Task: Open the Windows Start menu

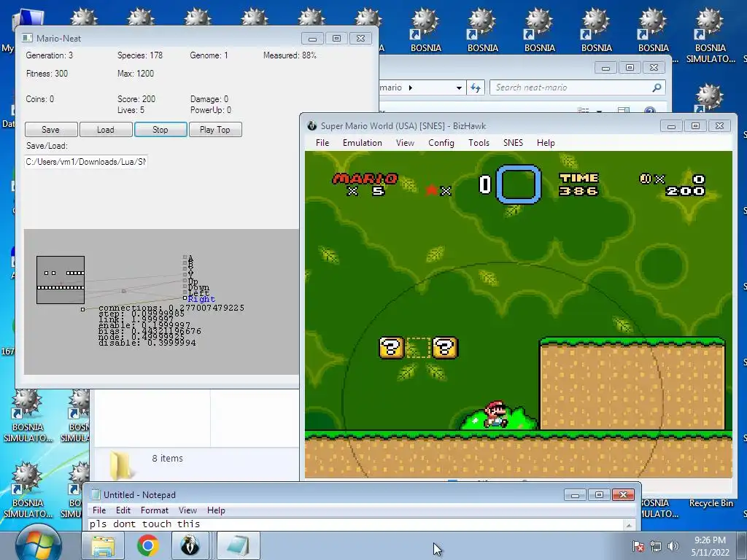Action: click(38, 544)
